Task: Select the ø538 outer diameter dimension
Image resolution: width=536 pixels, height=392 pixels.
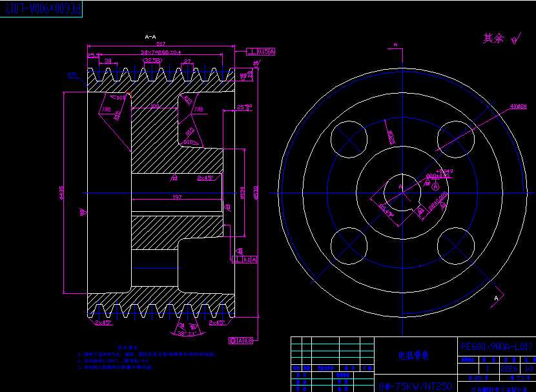Action: coord(256,192)
